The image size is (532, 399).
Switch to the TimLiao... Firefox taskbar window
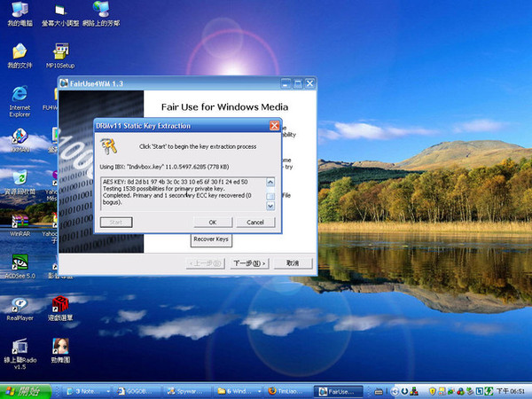coord(288,391)
